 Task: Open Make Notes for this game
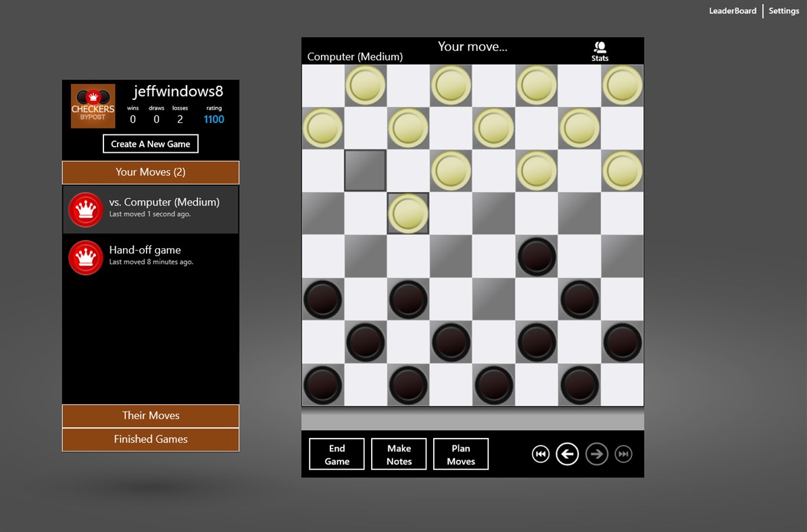pos(399,454)
